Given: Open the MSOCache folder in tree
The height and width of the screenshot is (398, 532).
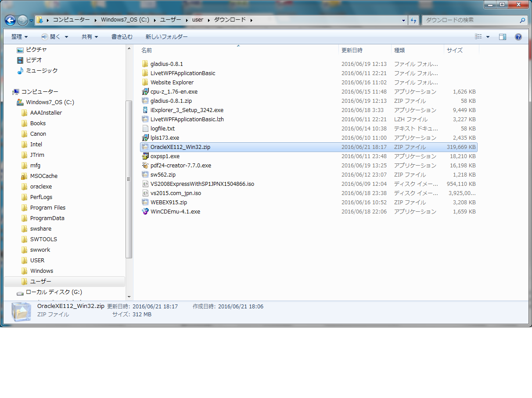Looking at the screenshot, I should coord(43,176).
